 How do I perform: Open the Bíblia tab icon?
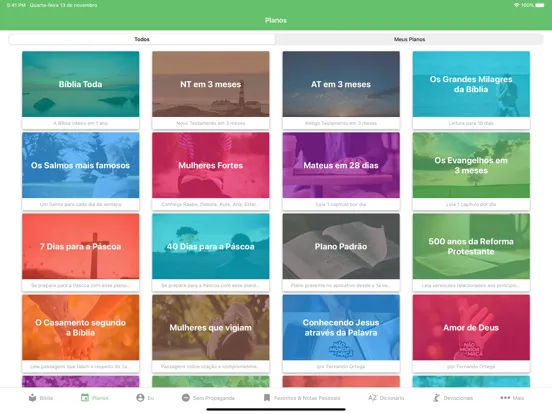click(x=32, y=398)
